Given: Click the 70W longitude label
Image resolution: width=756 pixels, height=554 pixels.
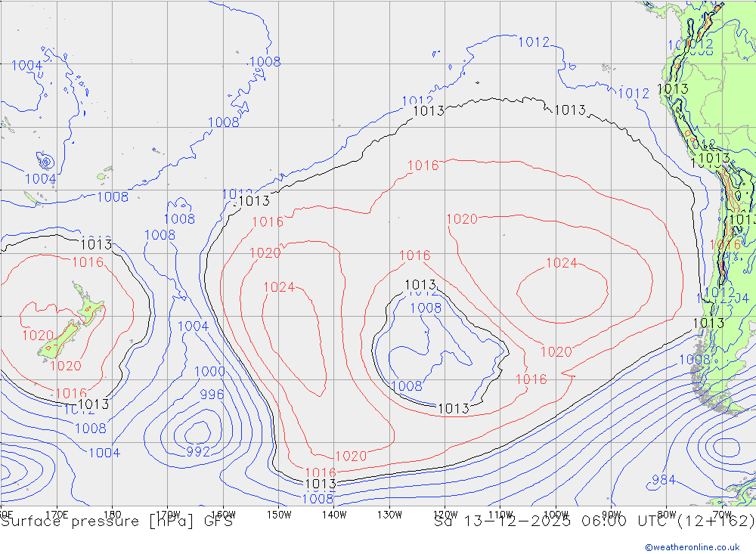Looking at the screenshot, I should tap(722, 515).
